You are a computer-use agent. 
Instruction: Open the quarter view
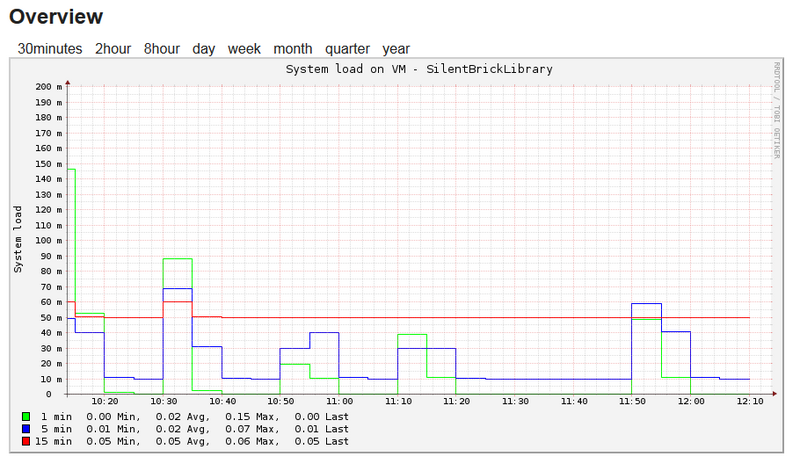347,48
